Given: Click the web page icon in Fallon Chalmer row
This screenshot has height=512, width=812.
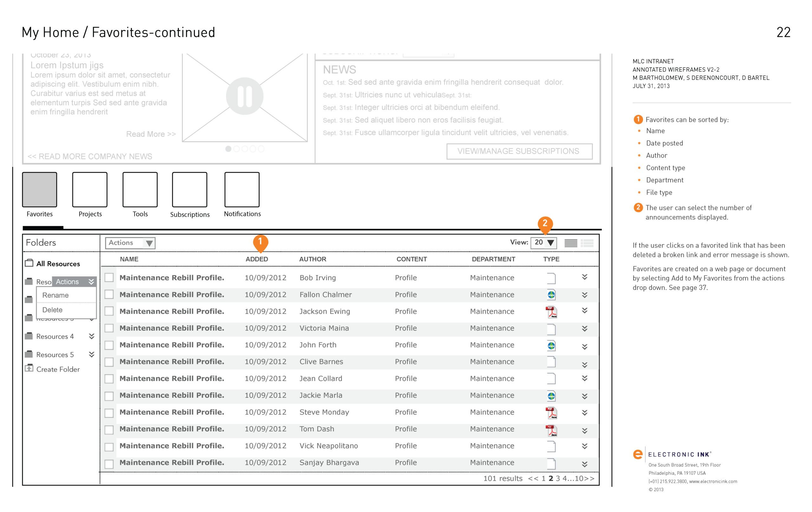Looking at the screenshot, I should point(551,295).
